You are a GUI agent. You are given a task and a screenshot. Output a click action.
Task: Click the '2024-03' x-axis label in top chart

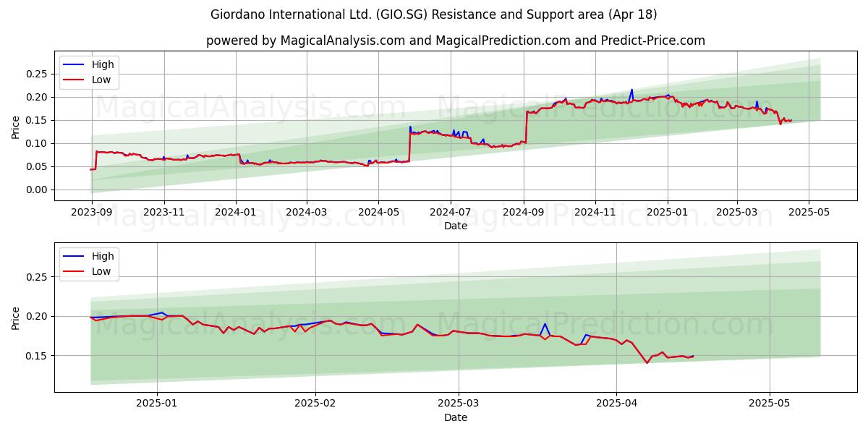point(307,213)
